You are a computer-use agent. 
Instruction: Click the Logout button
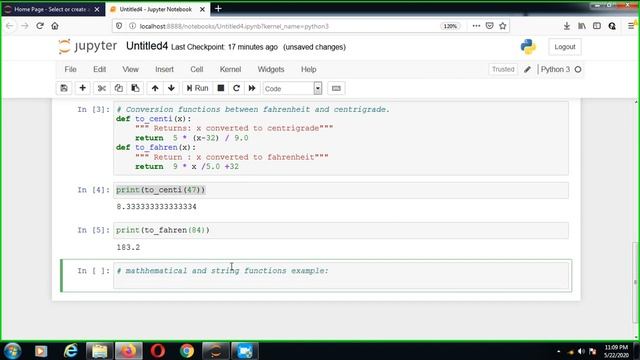[x=565, y=47]
